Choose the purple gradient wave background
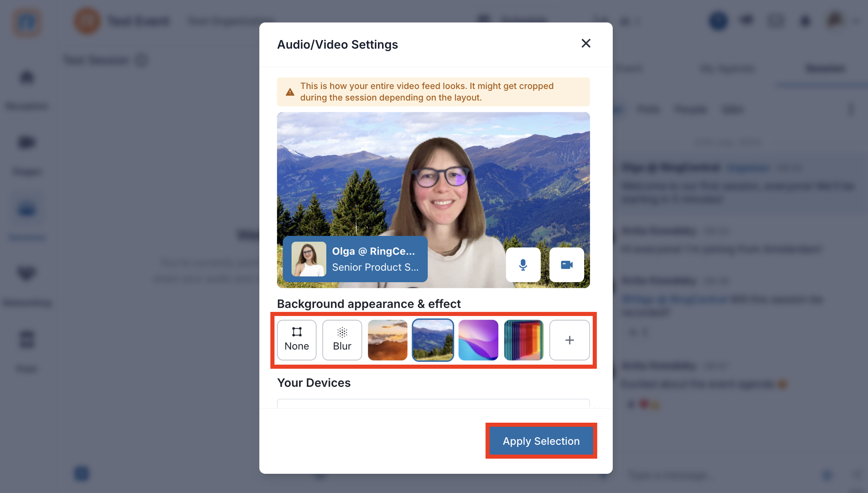 [x=478, y=340]
